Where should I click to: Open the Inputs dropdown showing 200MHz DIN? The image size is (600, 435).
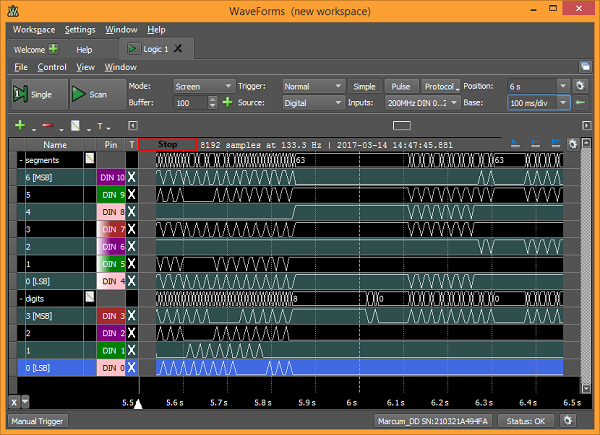[422, 103]
